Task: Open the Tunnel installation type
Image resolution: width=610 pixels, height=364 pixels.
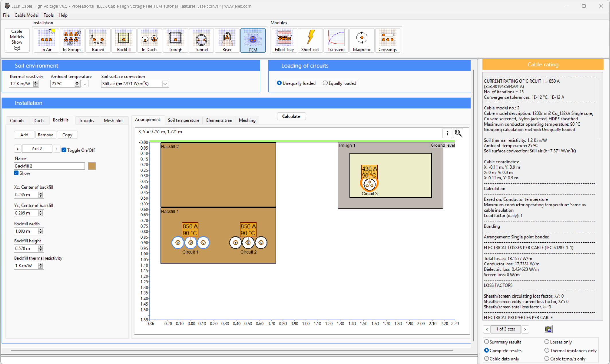Action: tap(201, 40)
